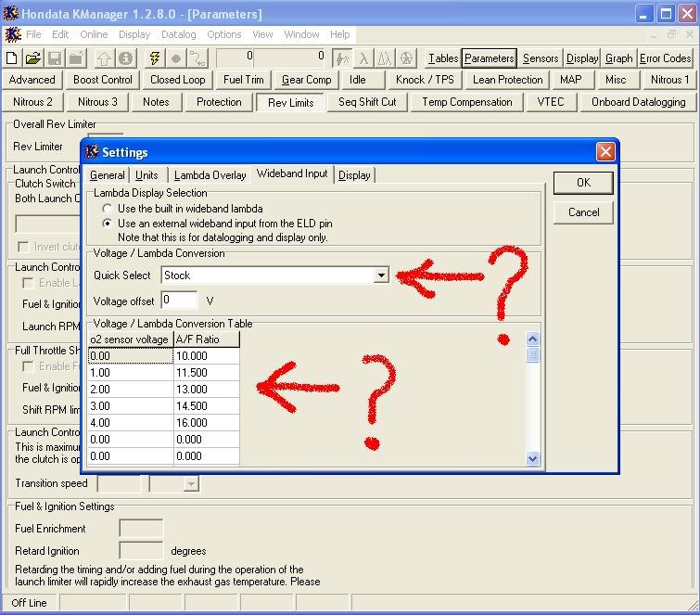This screenshot has height=615, width=700.
Task: Open the Units tab in Settings
Action: click(x=146, y=175)
